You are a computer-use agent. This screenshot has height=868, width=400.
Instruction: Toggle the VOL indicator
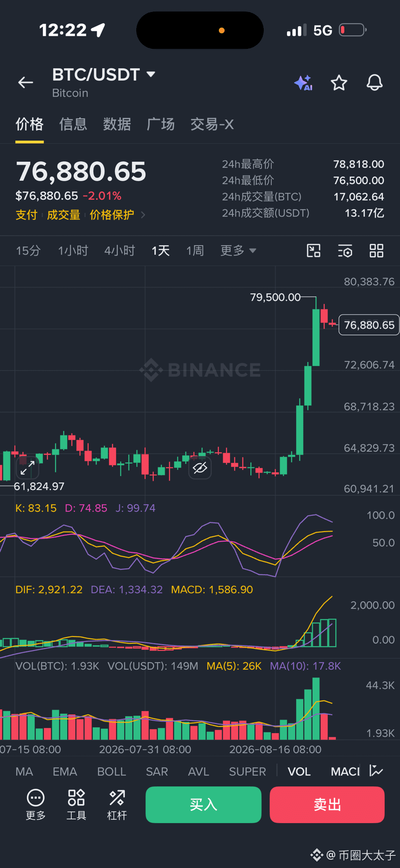(x=299, y=771)
